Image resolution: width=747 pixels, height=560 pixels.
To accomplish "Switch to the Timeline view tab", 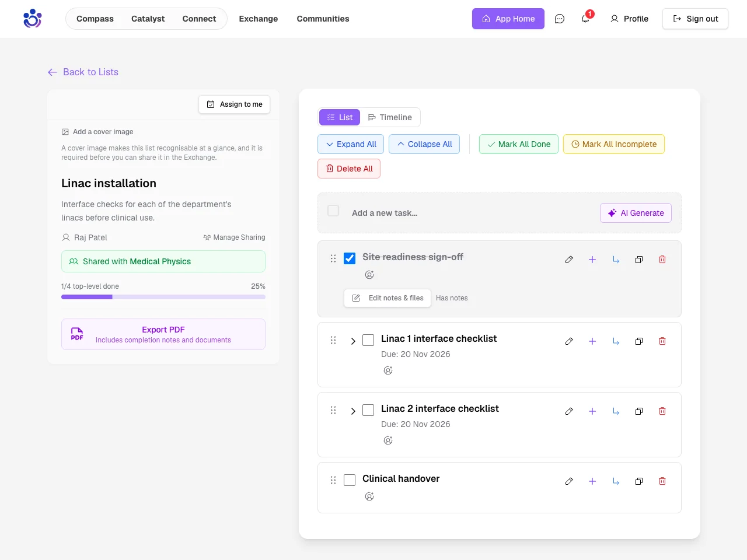I will (x=390, y=117).
